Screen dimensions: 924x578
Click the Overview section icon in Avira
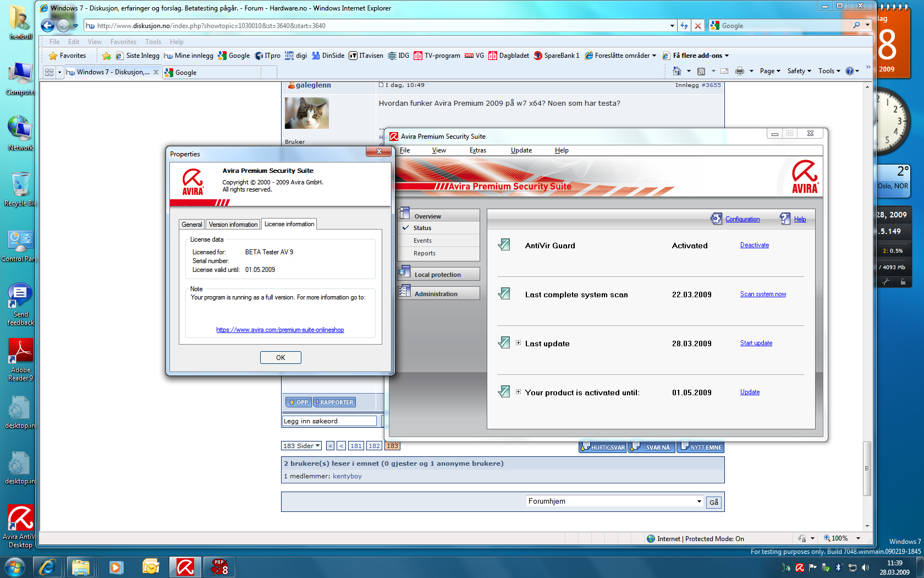pos(405,214)
